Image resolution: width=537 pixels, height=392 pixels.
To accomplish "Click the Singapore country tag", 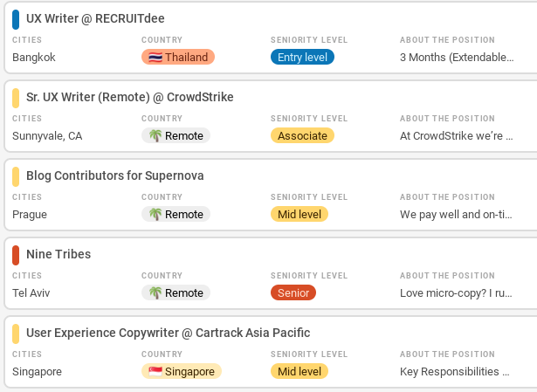I will pyautogui.click(x=182, y=372).
